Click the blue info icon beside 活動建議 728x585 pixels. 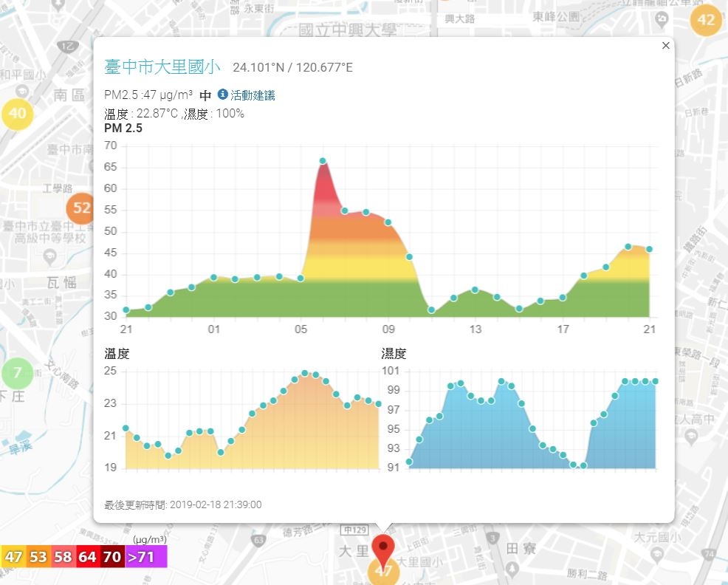223,95
